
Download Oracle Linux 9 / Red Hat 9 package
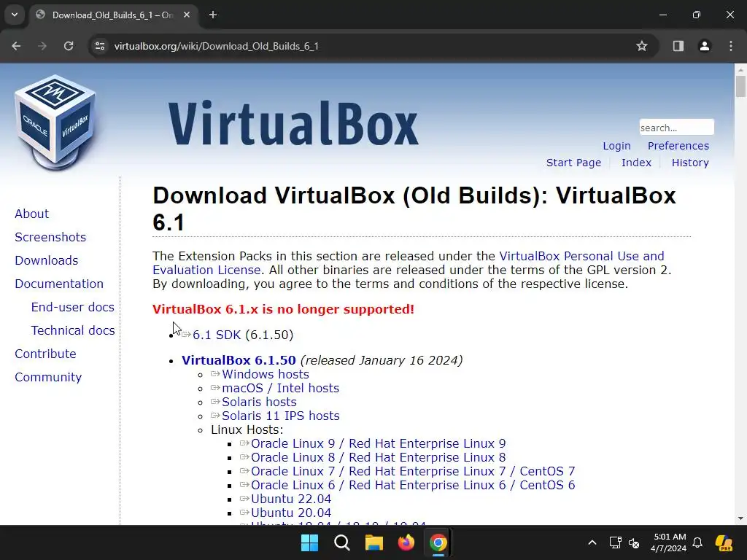(379, 443)
